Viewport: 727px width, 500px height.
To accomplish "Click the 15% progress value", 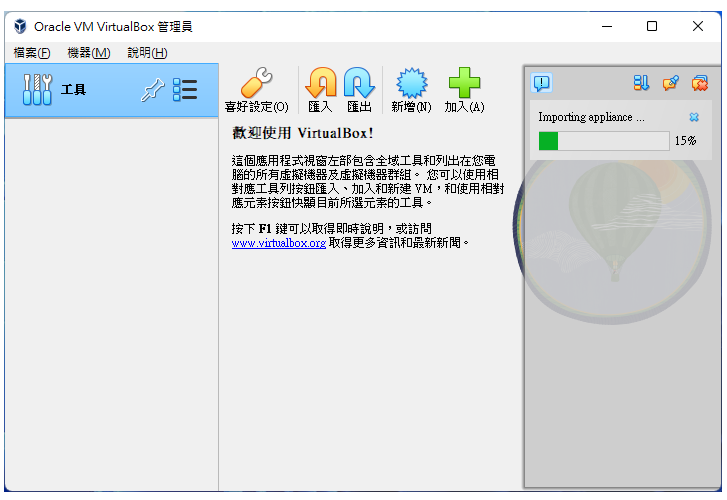I will pyautogui.click(x=685, y=141).
